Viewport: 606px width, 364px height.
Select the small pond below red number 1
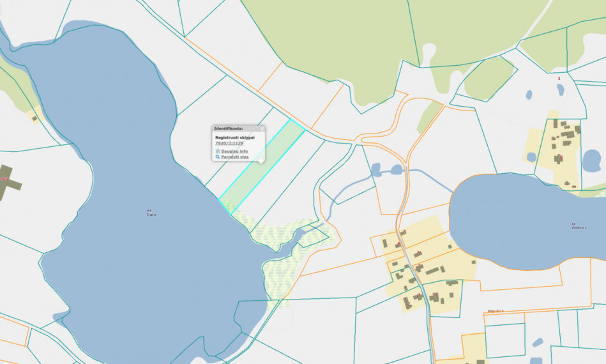pyautogui.click(x=561, y=89)
